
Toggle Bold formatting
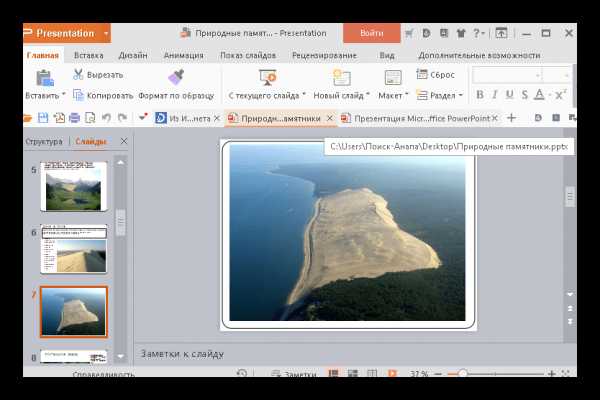click(479, 95)
